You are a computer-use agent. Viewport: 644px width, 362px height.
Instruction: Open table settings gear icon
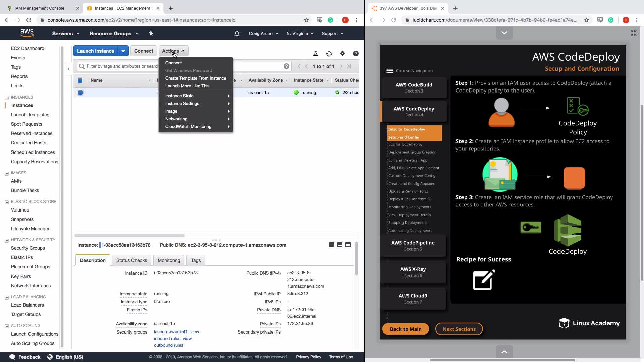pos(342,53)
